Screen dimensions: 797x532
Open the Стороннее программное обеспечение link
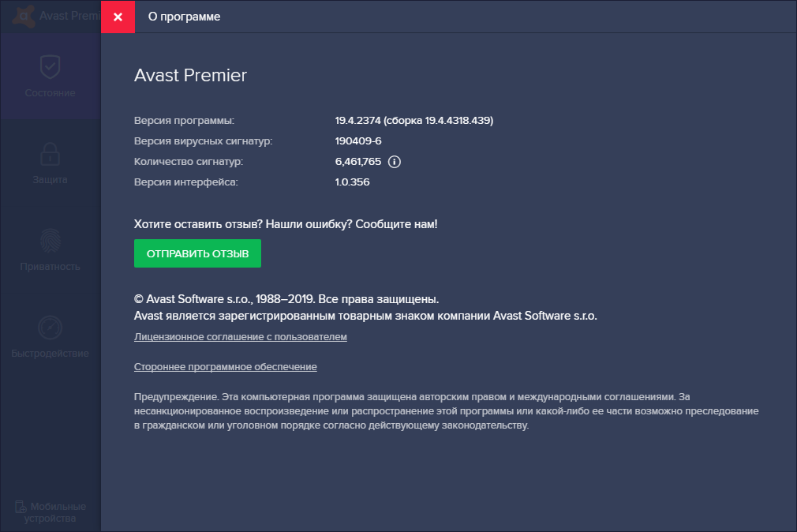[226, 367]
